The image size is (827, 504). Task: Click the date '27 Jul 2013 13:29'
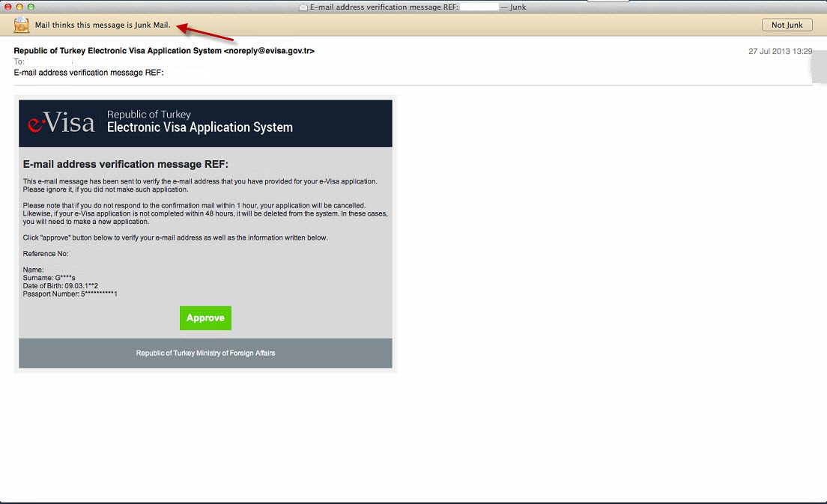[x=780, y=51]
